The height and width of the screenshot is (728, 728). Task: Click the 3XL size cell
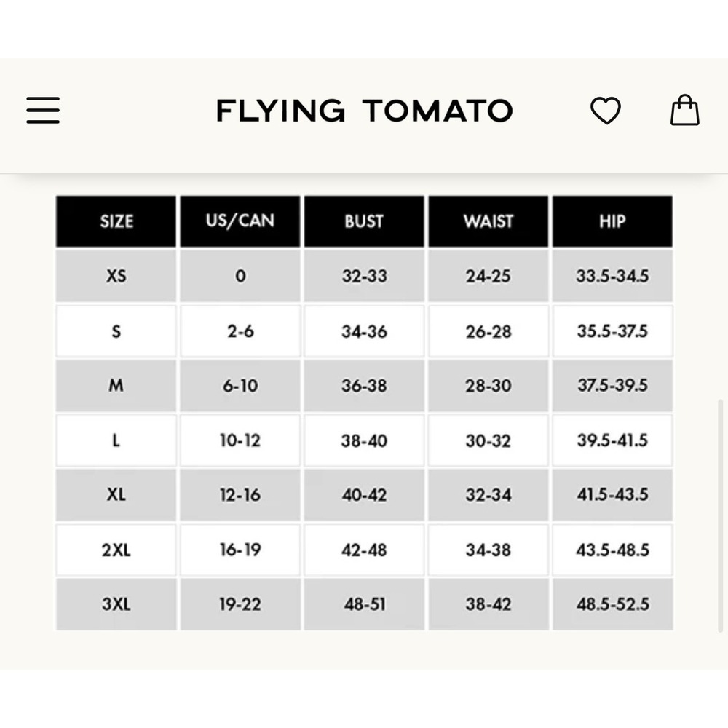point(116,604)
